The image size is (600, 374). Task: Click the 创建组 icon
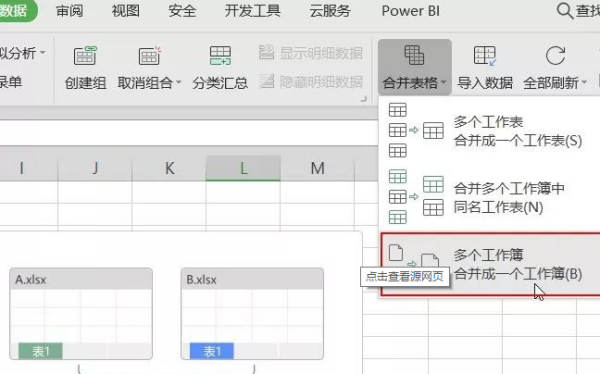[85, 56]
